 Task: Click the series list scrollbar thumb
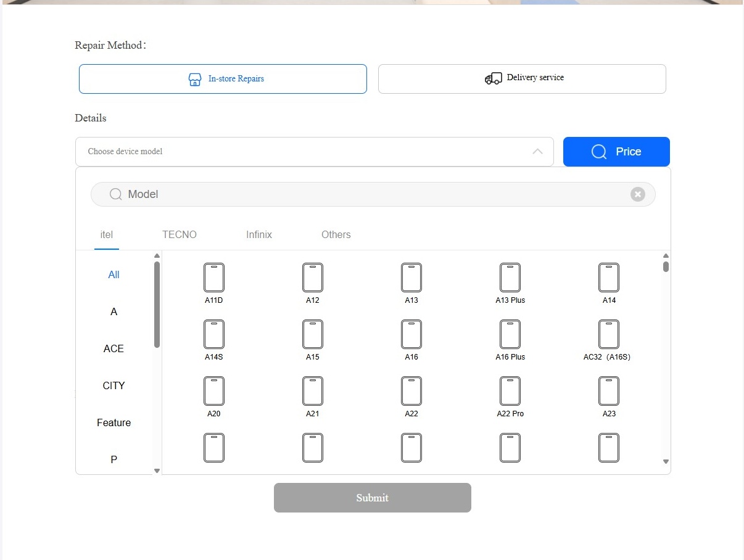[x=157, y=305]
